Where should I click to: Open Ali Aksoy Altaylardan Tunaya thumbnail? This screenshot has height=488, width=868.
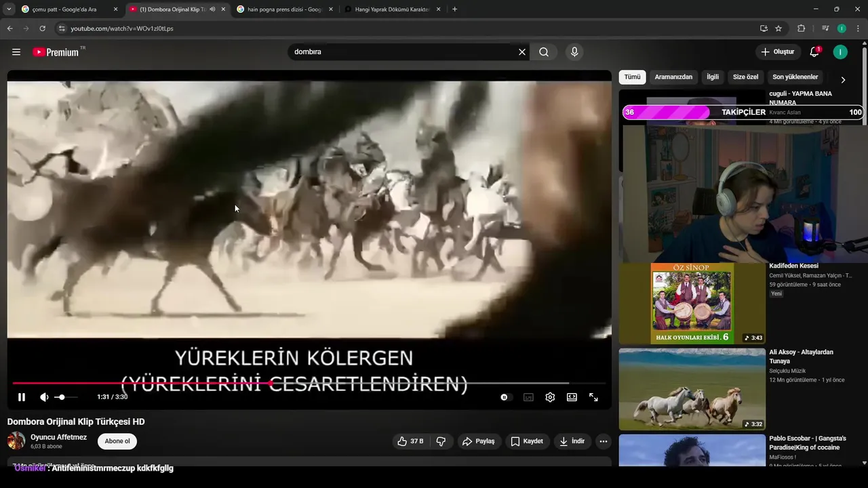tap(692, 389)
